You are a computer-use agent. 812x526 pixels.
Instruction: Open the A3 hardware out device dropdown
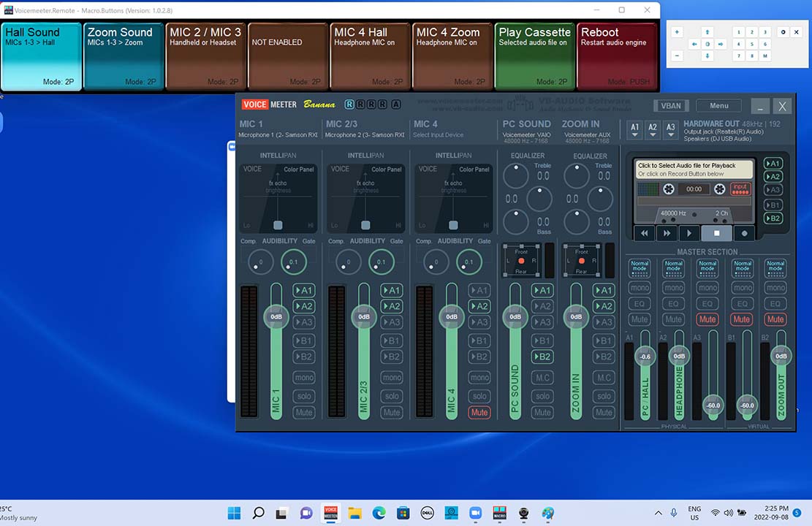coord(671,129)
